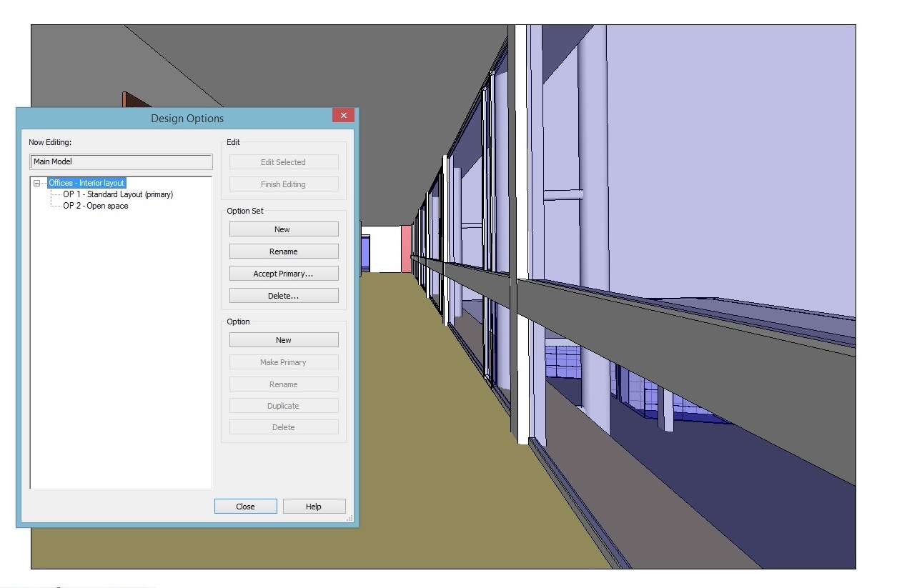
Task: Close the Design Options dialog
Action: (x=245, y=506)
